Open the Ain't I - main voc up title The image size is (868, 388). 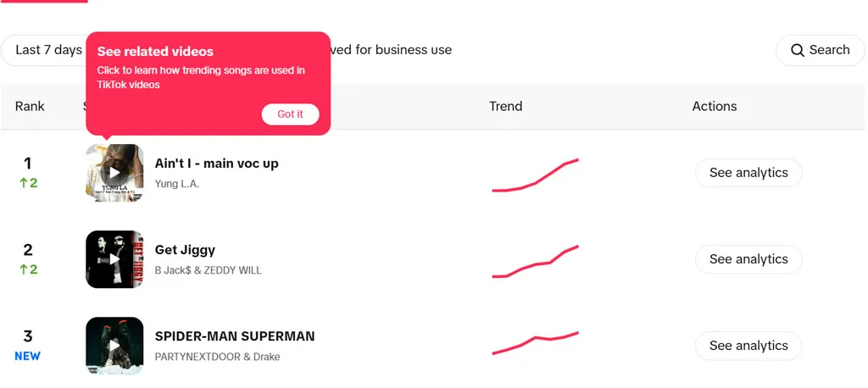[216, 164]
